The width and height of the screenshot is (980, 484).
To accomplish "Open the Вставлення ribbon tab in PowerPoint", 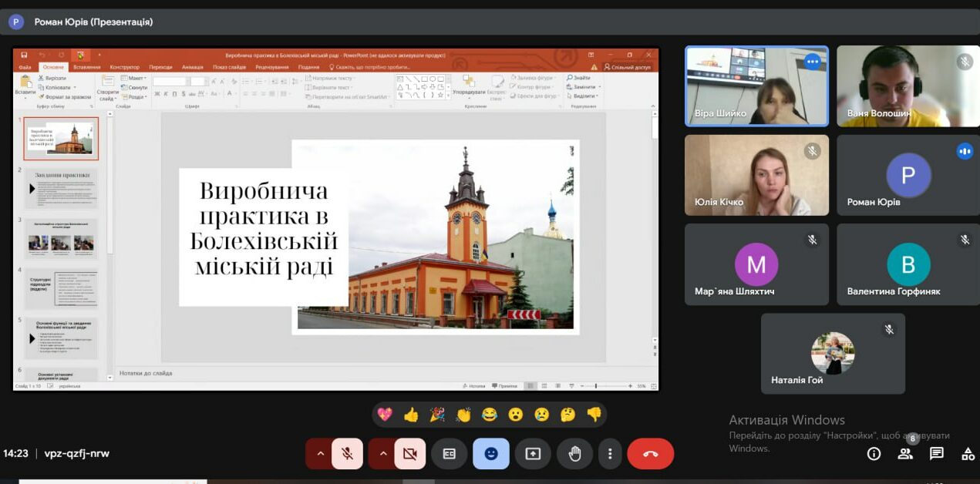I will [87, 67].
